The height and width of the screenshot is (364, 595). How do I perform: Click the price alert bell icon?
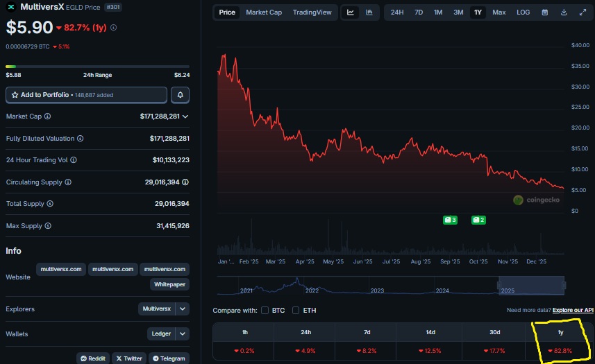[x=181, y=95]
